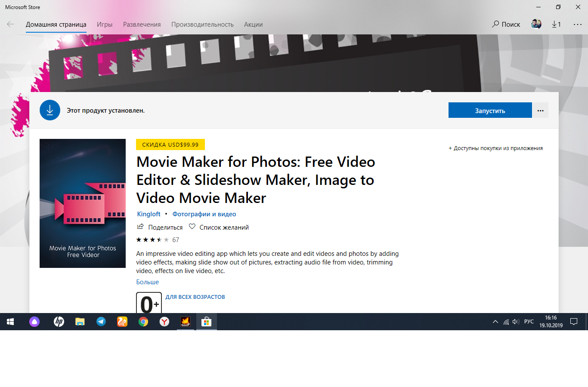
Task: Open the Производительность tab
Action: 202,25
